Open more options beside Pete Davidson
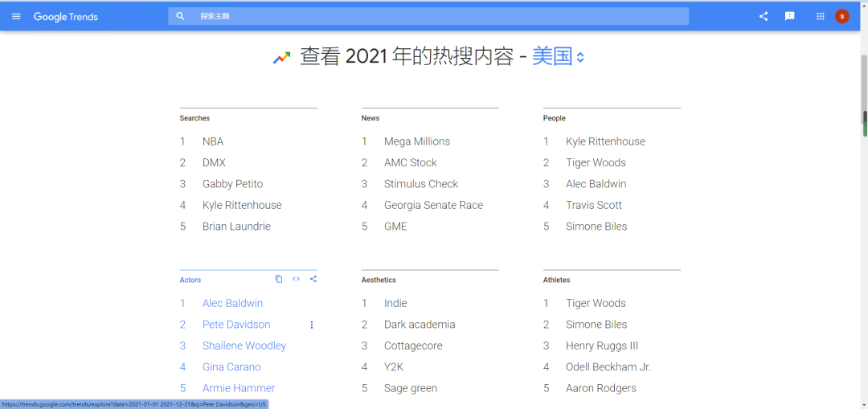 pyautogui.click(x=312, y=325)
